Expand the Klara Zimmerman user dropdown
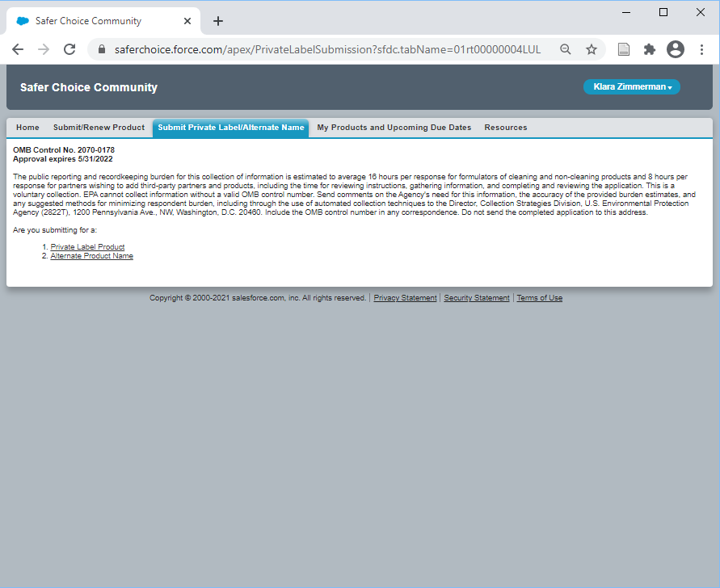720x588 pixels. pyautogui.click(x=632, y=87)
